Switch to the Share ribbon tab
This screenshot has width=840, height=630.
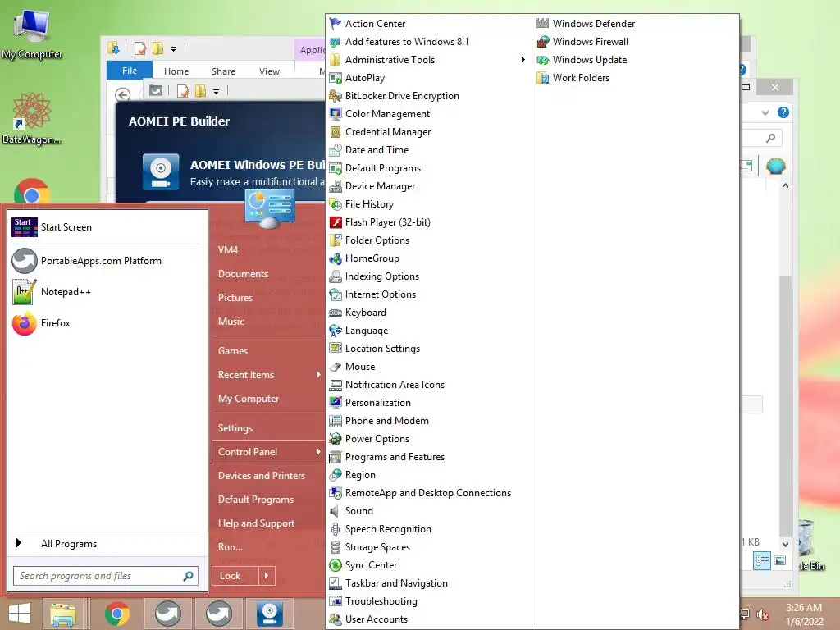tap(223, 71)
